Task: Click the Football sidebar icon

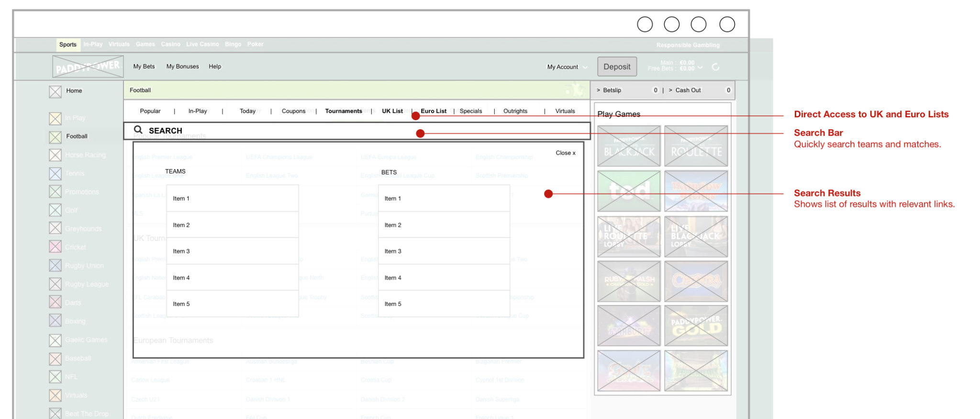Action: pyautogui.click(x=55, y=137)
